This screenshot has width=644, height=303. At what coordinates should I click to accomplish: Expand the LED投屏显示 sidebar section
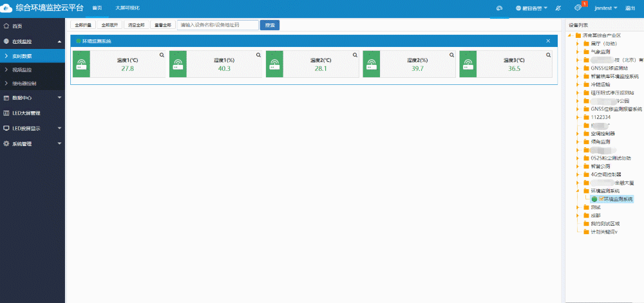32,128
